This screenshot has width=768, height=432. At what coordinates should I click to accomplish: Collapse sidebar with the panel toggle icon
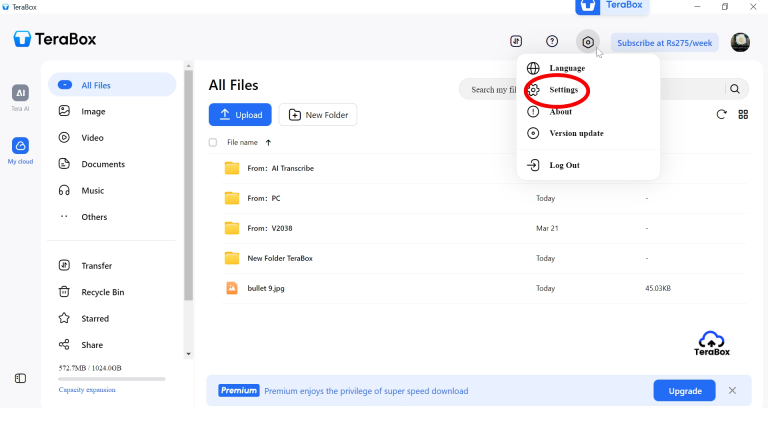click(x=20, y=378)
